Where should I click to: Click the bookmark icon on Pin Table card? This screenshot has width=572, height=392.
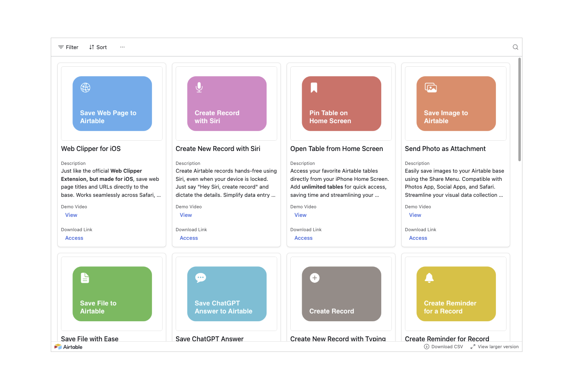click(x=314, y=88)
